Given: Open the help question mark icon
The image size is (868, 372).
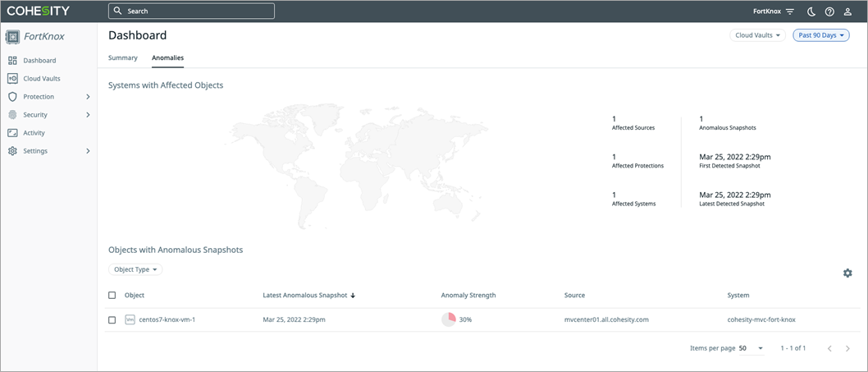Looking at the screenshot, I should [829, 11].
